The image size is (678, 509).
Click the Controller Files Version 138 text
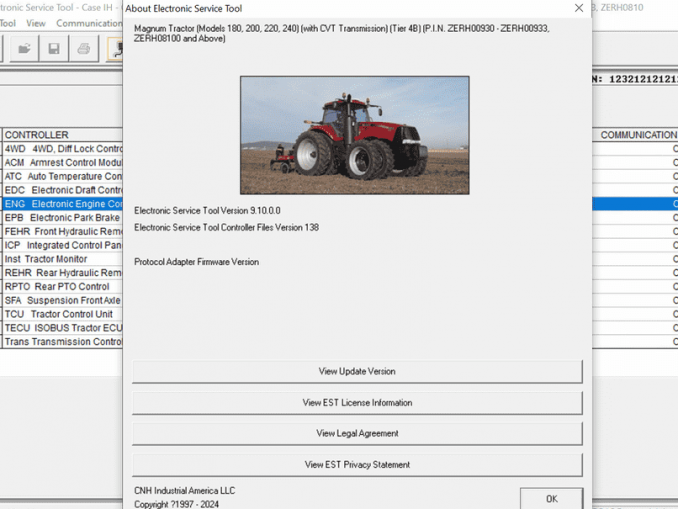226,227
